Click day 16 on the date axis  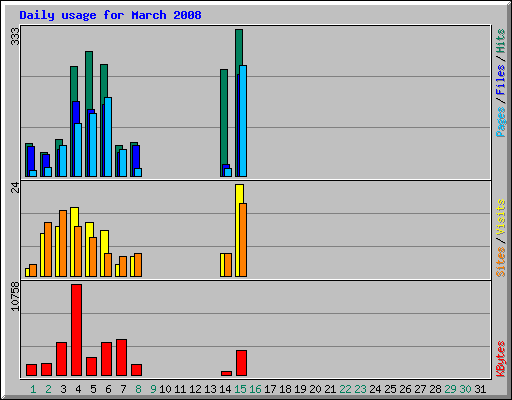[255, 389]
